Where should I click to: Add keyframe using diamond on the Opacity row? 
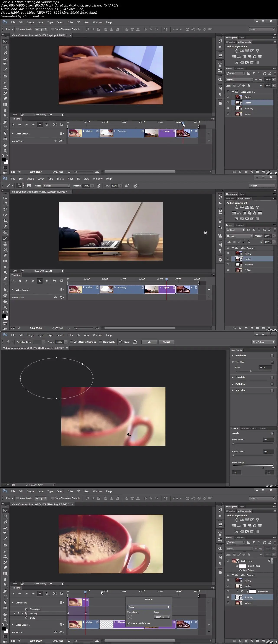[x=18, y=613]
